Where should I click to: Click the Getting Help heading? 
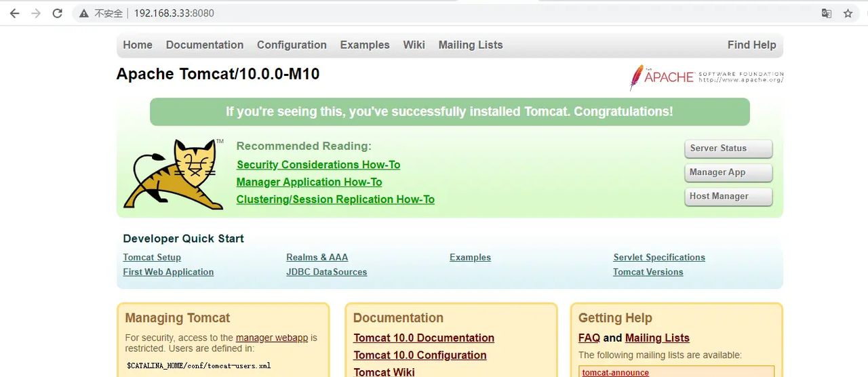[615, 318]
